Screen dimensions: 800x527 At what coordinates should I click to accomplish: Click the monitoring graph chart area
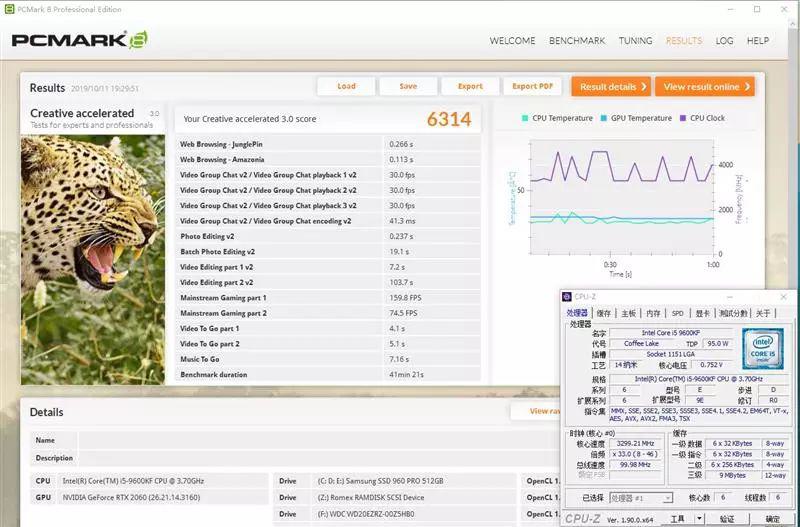coord(622,197)
